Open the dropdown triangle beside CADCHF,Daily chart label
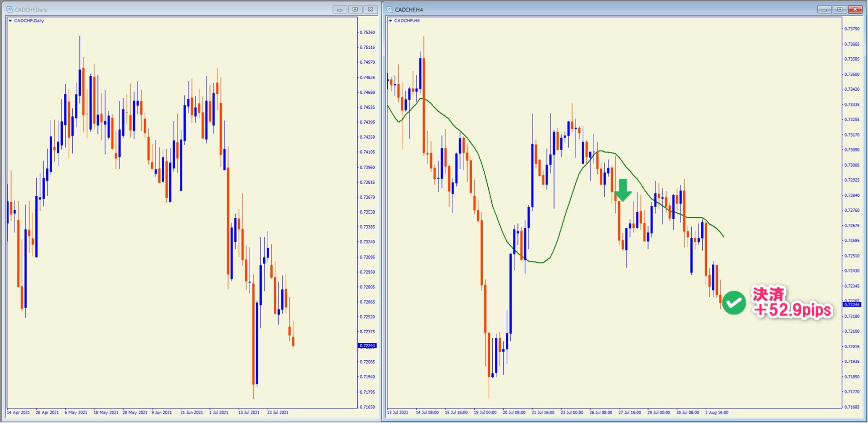This screenshot has width=868, height=423. [10, 21]
